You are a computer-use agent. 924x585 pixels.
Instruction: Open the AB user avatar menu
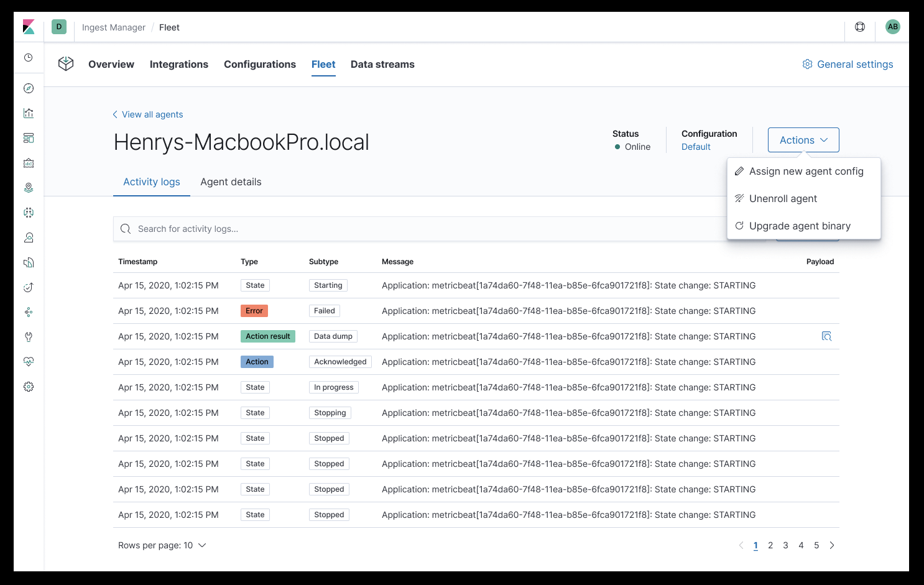click(893, 27)
